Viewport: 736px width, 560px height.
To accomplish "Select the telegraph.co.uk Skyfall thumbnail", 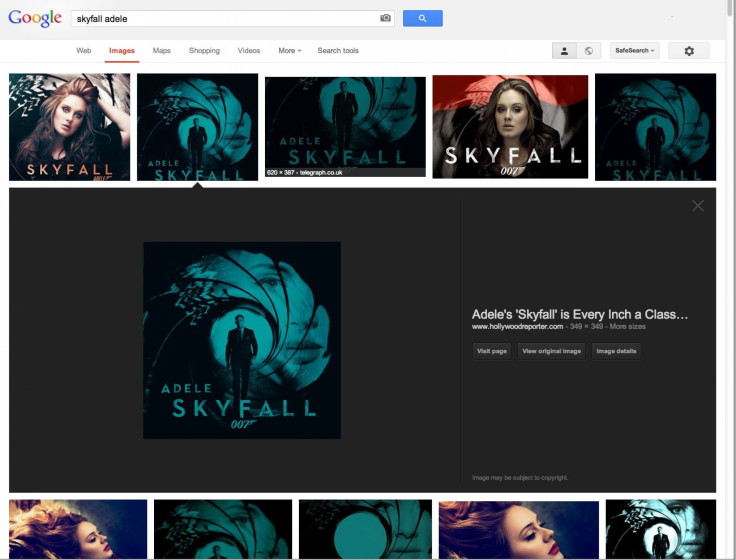I will pos(345,127).
